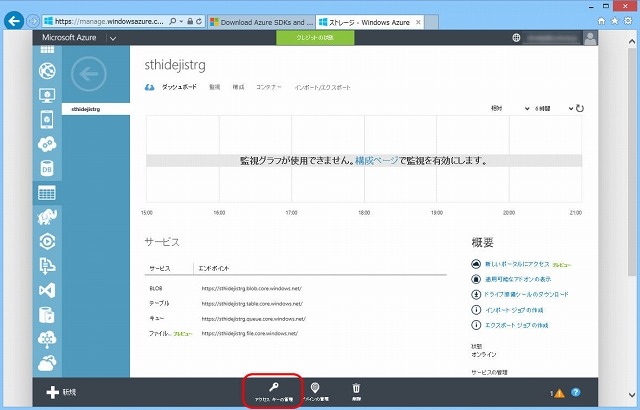The height and width of the screenshot is (410, 640).
Task: Open Web Sites globe icon in sidebar
Action: (x=47, y=71)
